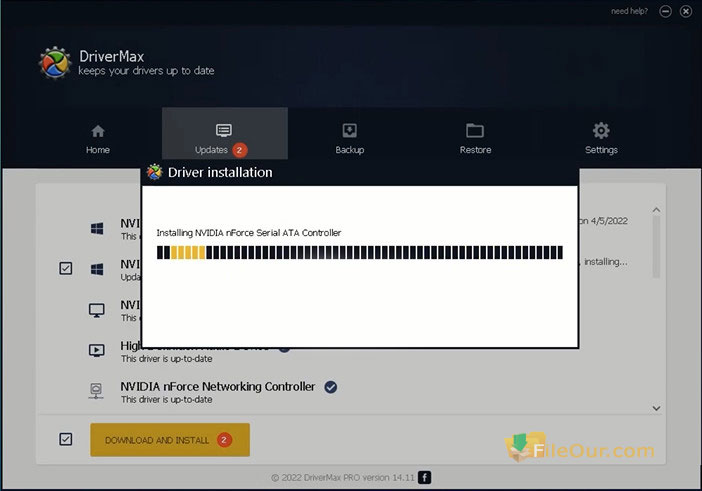The width and height of the screenshot is (702, 491).
Task: Open the Home tab
Action: pos(98,139)
